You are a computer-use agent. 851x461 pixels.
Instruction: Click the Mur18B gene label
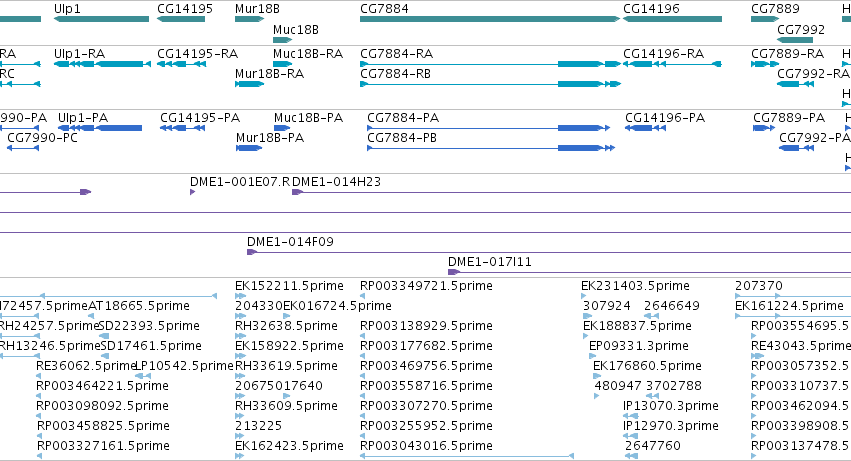pos(257,9)
